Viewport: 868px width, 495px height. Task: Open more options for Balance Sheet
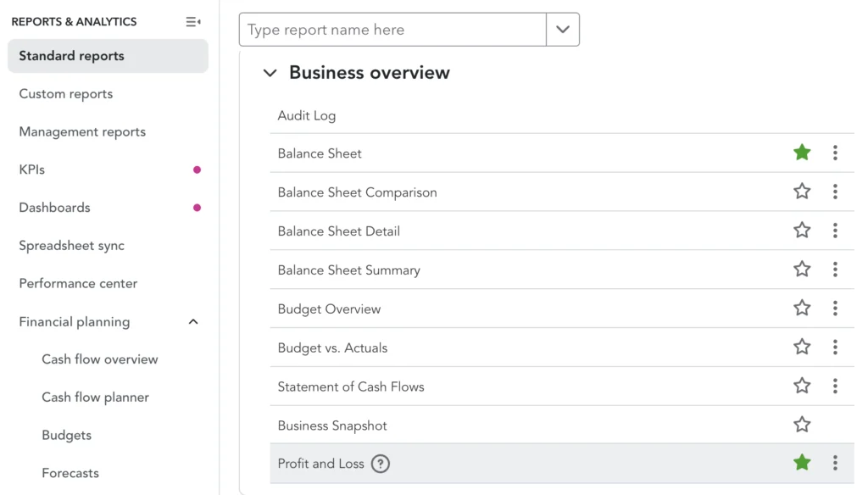(x=835, y=153)
